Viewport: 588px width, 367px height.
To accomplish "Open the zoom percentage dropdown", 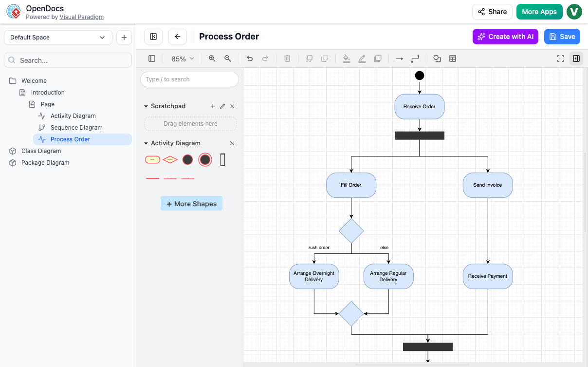I will click(181, 58).
